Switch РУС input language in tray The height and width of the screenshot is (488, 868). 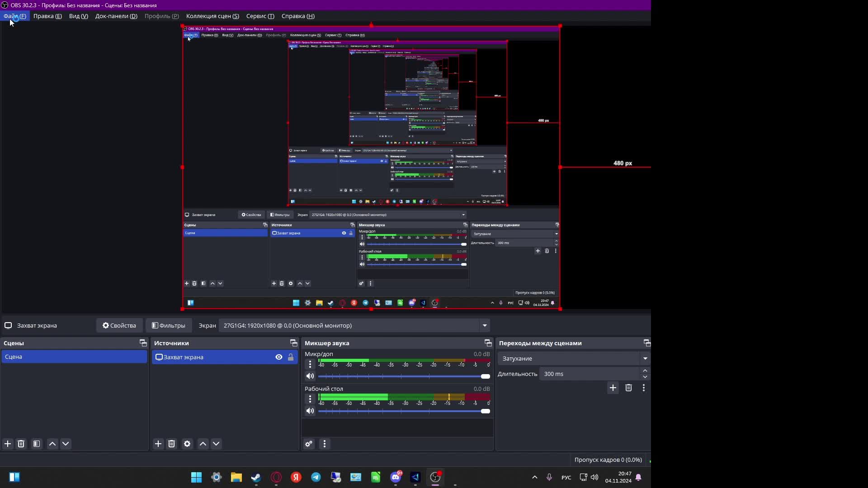(566, 477)
